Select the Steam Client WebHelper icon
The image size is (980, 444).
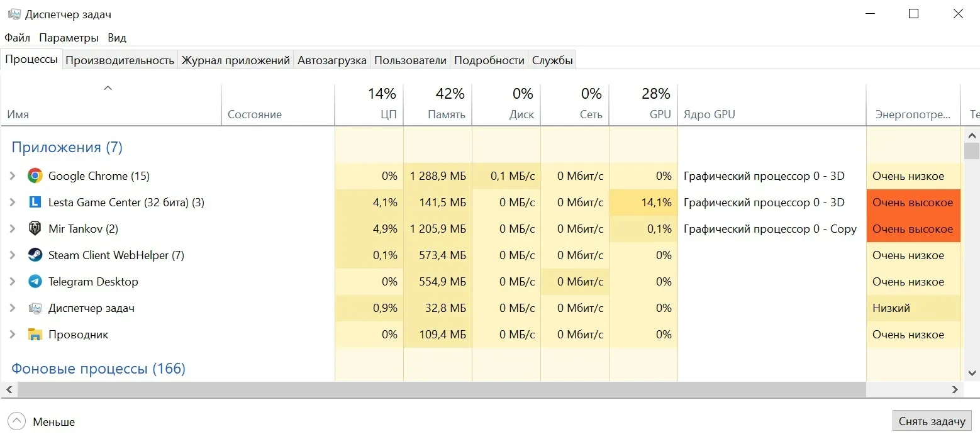pos(35,255)
